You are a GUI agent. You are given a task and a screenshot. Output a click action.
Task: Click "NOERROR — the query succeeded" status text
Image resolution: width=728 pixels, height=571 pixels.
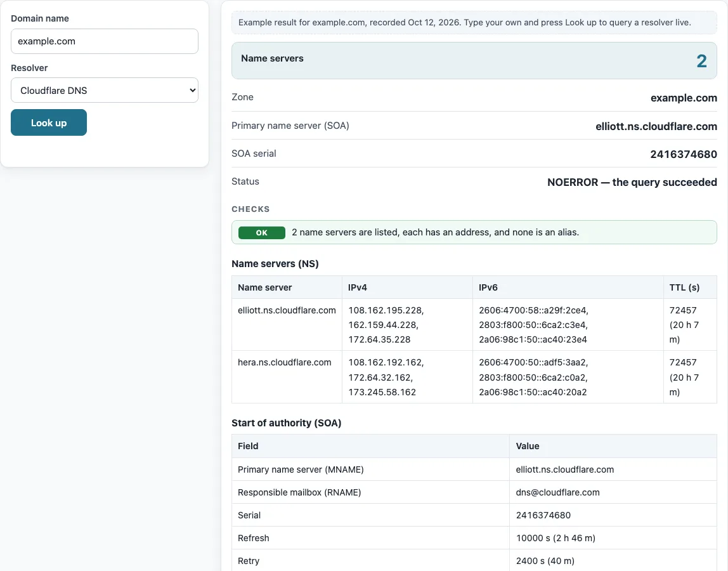tap(632, 182)
